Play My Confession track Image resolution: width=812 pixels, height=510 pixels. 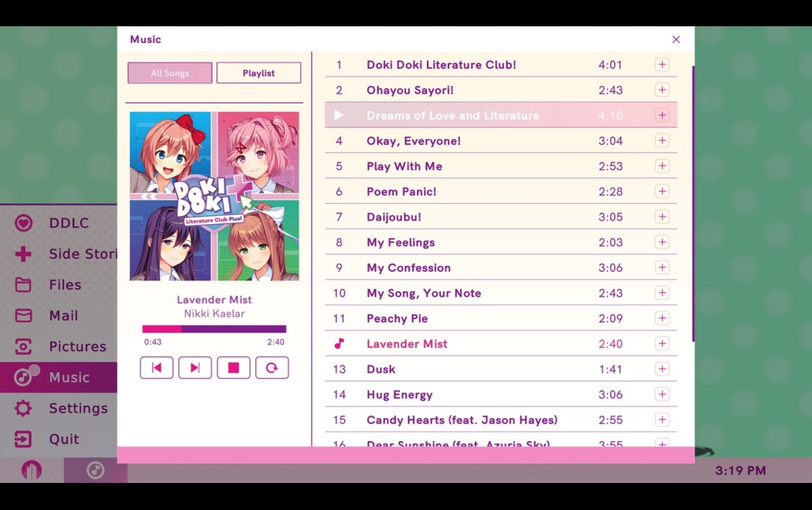(x=501, y=267)
